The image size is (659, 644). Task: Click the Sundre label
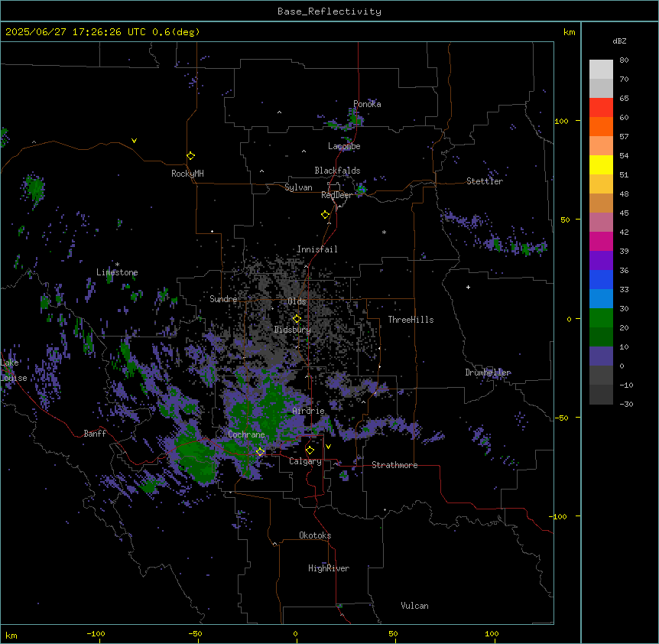click(x=223, y=299)
